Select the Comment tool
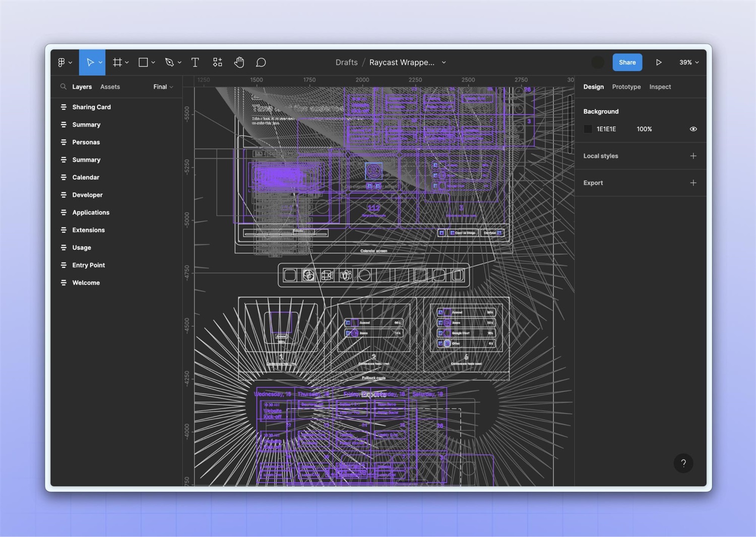Image resolution: width=756 pixels, height=537 pixels. [261, 63]
